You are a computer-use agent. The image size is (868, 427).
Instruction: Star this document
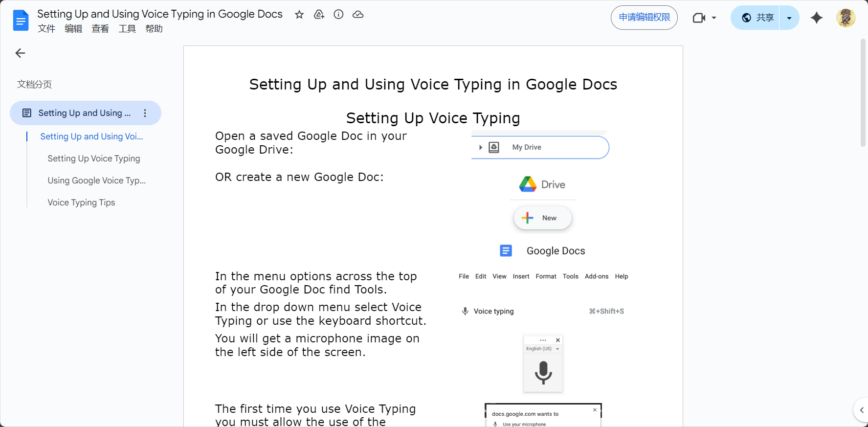click(299, 15)
